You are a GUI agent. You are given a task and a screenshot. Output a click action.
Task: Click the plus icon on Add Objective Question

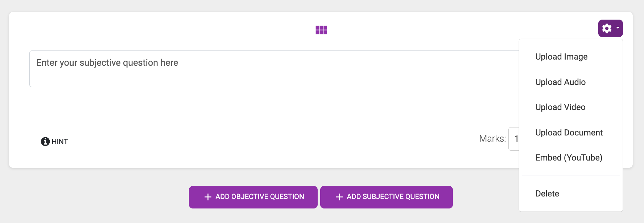pyautogui.click(x=208, y=197)
